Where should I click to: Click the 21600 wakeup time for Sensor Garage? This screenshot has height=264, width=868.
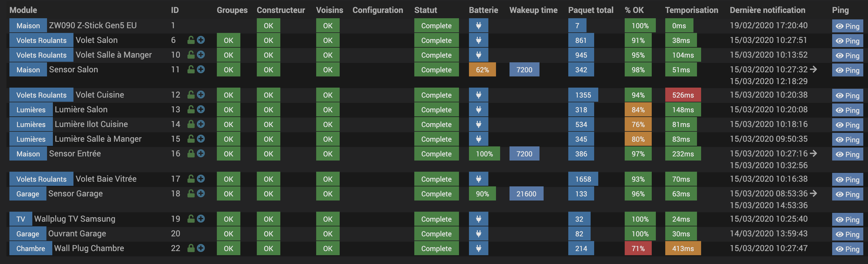(x=526, y=194)
